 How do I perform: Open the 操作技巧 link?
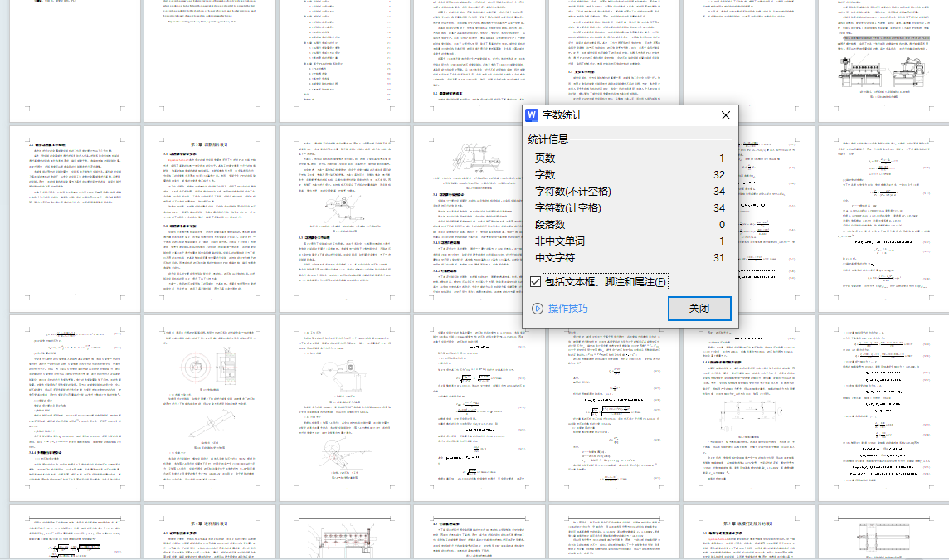tap(567, 308)
